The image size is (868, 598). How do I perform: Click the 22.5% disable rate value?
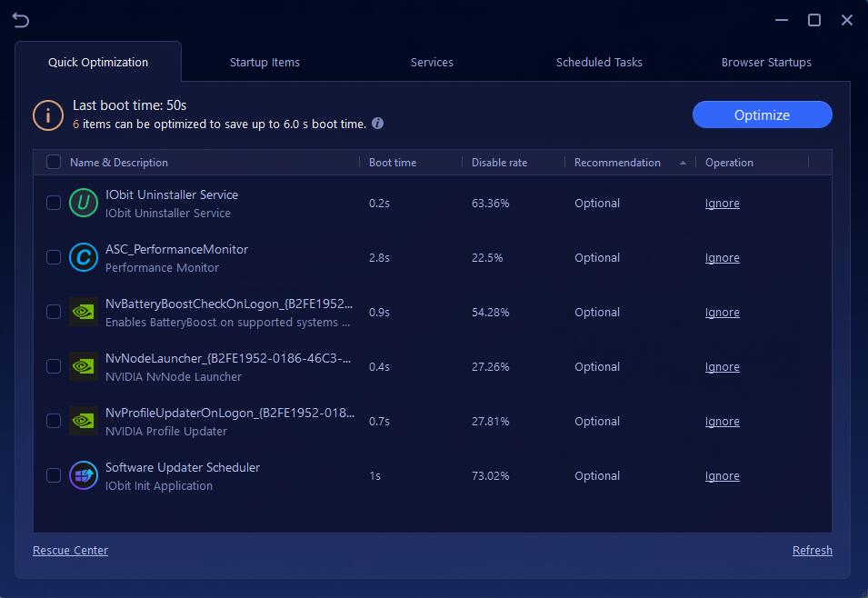(487, 257)
